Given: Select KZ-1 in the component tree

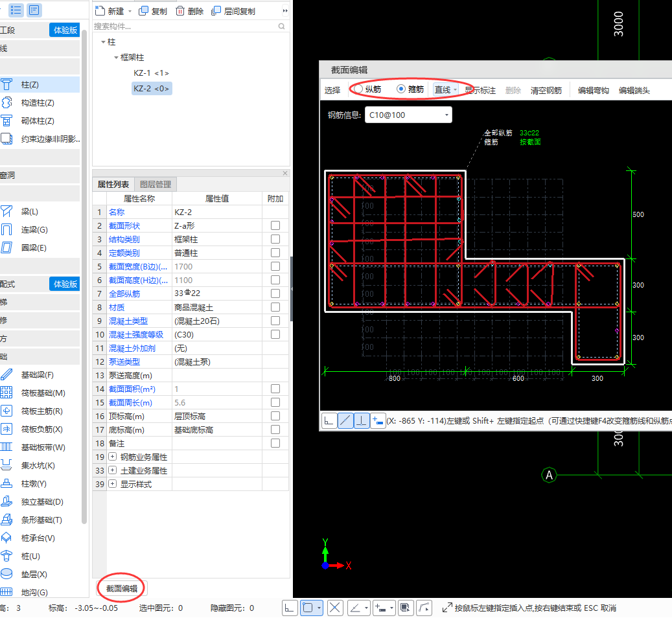Looking at the screenshot, I should click(x=151, y=73).
